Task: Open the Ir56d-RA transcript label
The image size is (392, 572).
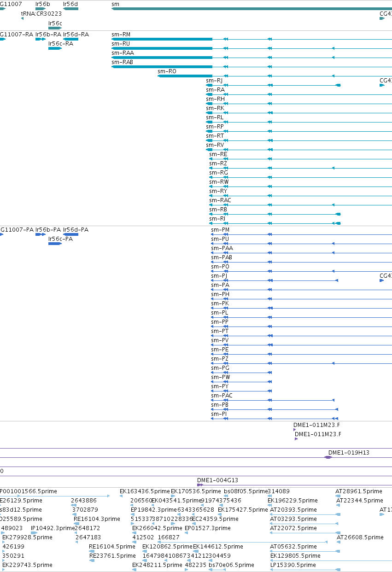Action: pos(76,35)
